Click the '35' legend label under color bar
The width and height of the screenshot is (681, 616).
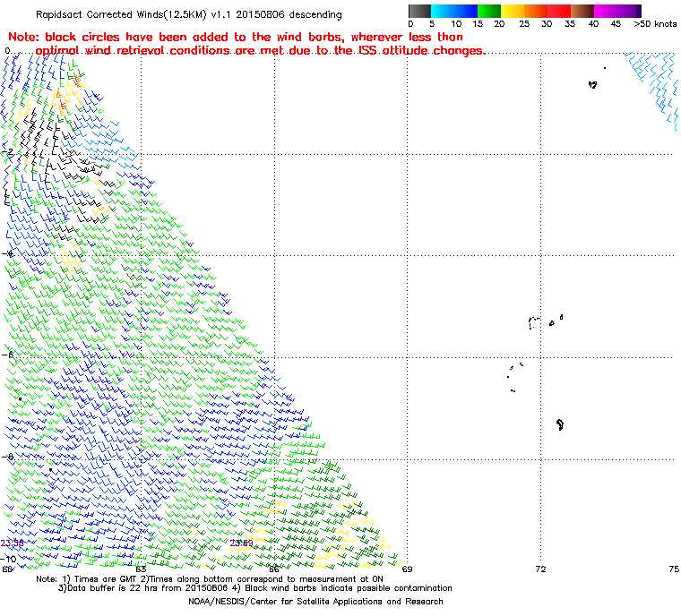coord(570,24)
